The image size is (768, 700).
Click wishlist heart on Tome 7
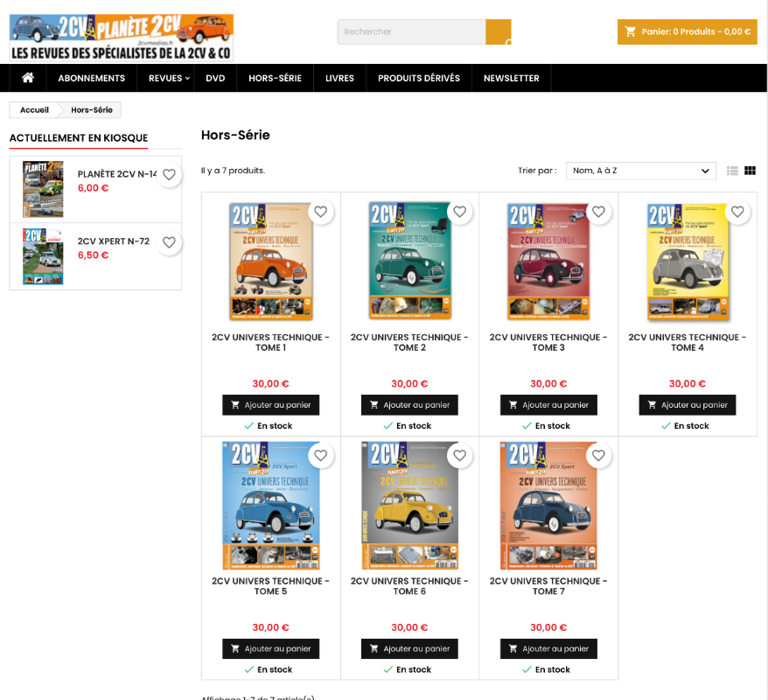click(598, 456)
